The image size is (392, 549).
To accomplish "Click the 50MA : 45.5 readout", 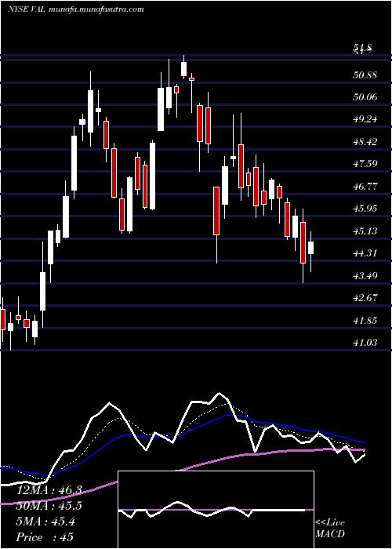I will click(x=49, y=506).
